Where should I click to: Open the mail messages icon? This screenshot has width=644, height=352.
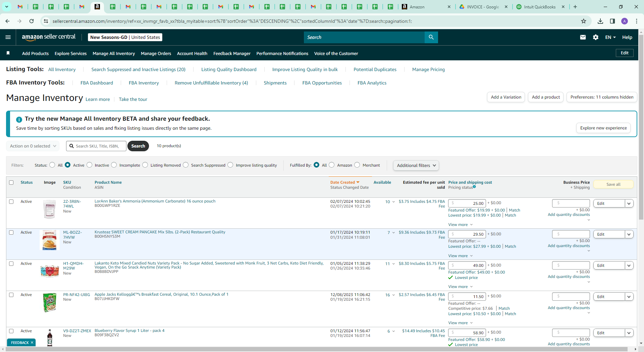(583, 37)
